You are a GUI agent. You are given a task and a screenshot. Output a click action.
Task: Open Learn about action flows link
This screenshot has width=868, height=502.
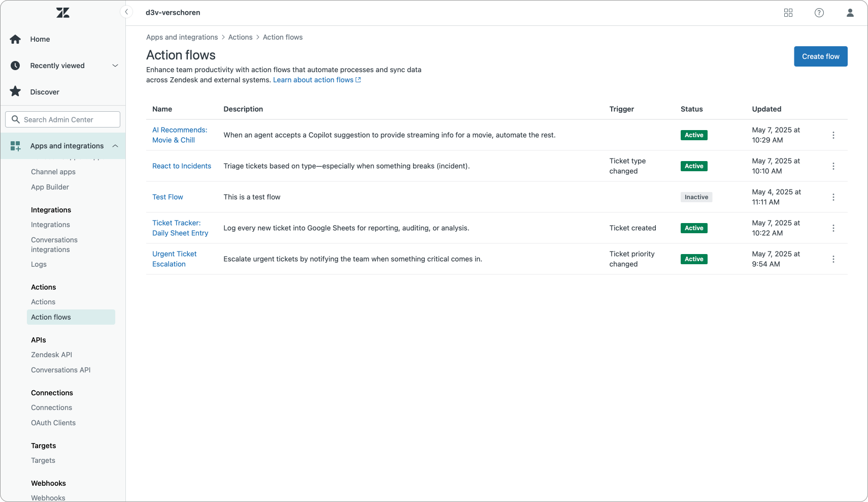point(317,80)
